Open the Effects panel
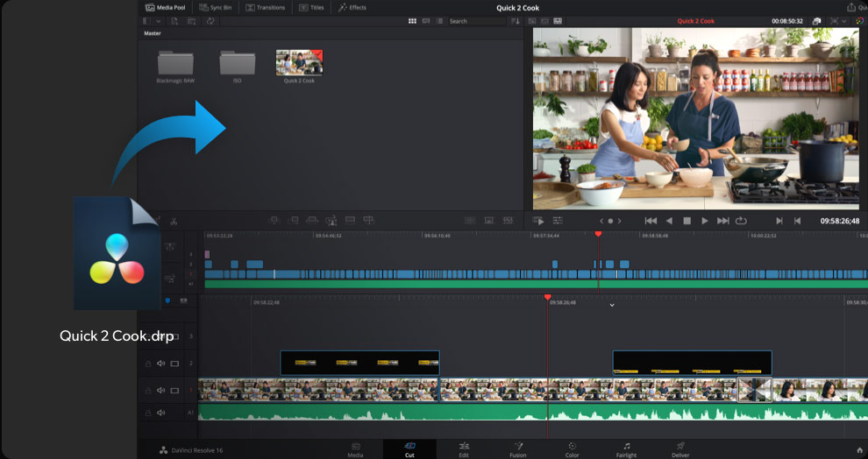 352,8
